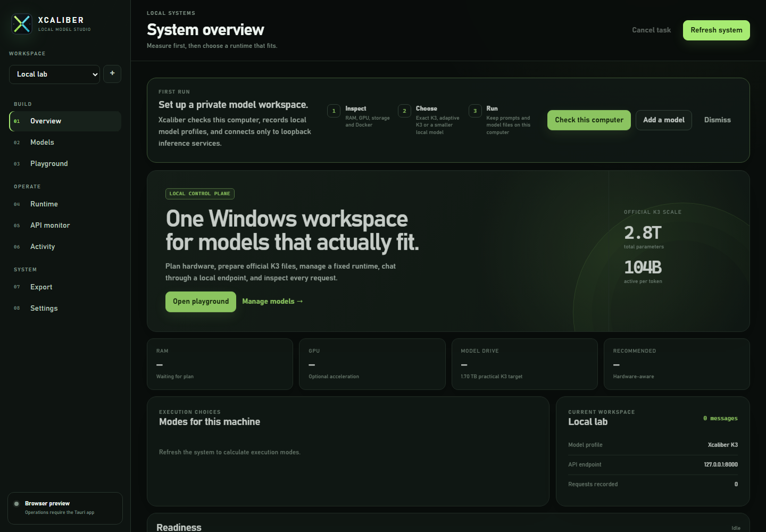This screenshot has height=532, width=766.
Task: Click the Xcaliber K3 model profile value
Action: coord(722,445)
